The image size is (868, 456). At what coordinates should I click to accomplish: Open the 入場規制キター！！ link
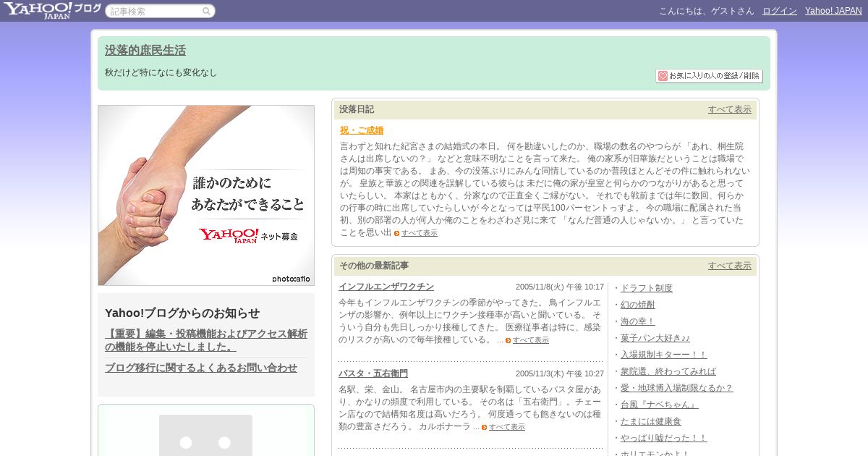[x=664, y=355]
